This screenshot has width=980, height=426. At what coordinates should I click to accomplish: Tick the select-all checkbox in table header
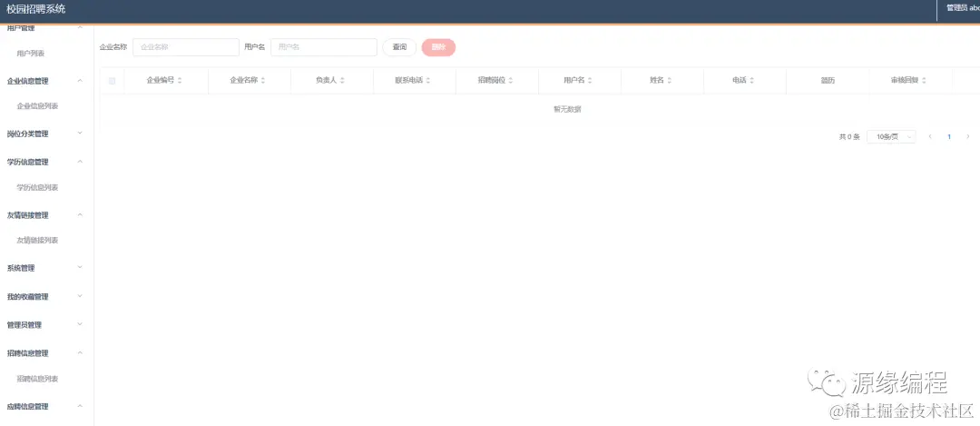(112, 81)
